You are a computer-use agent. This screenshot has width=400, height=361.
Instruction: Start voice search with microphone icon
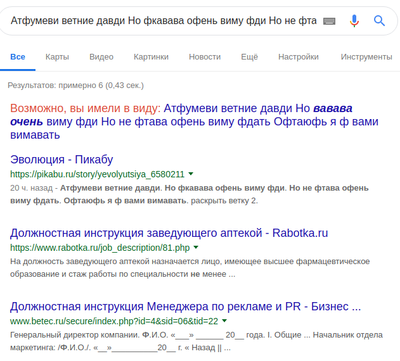pos(354,21)
